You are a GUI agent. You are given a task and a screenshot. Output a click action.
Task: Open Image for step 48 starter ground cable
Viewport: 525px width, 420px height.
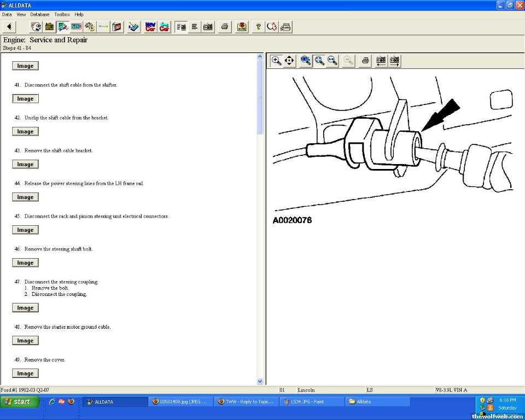point(25,341)
